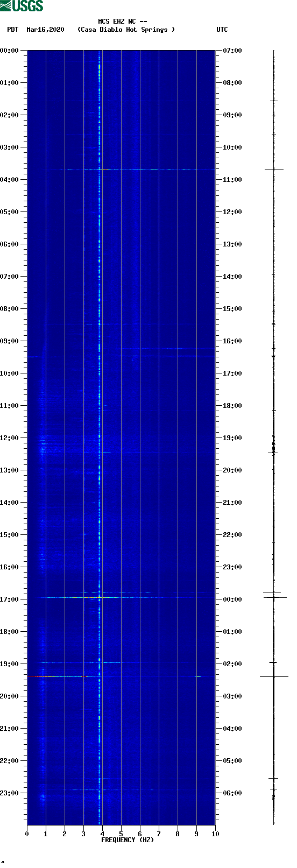The width and height of the screenshot is (297, 868).
Task: Click the 04:00 PDT time label
Action: (x=10, y=180)
